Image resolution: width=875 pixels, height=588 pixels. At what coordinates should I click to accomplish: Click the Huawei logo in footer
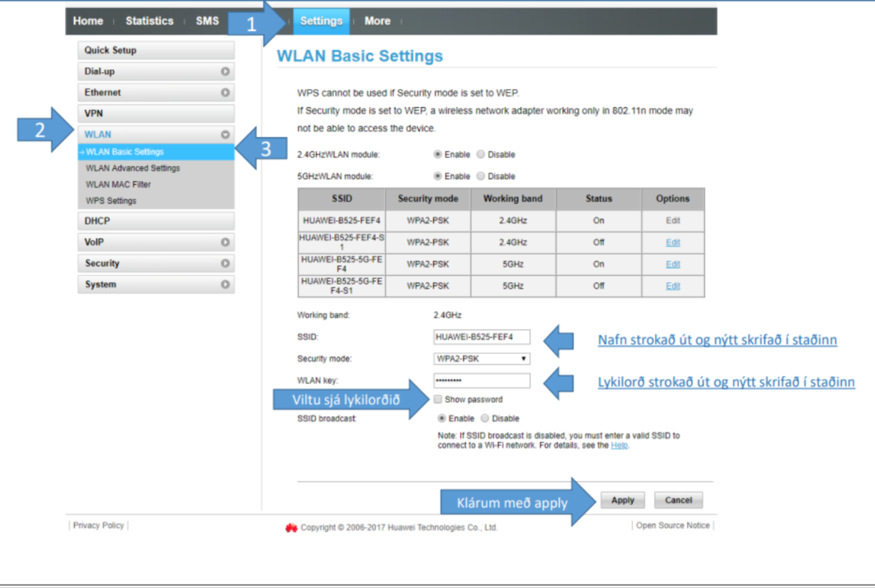coord(291,527)
